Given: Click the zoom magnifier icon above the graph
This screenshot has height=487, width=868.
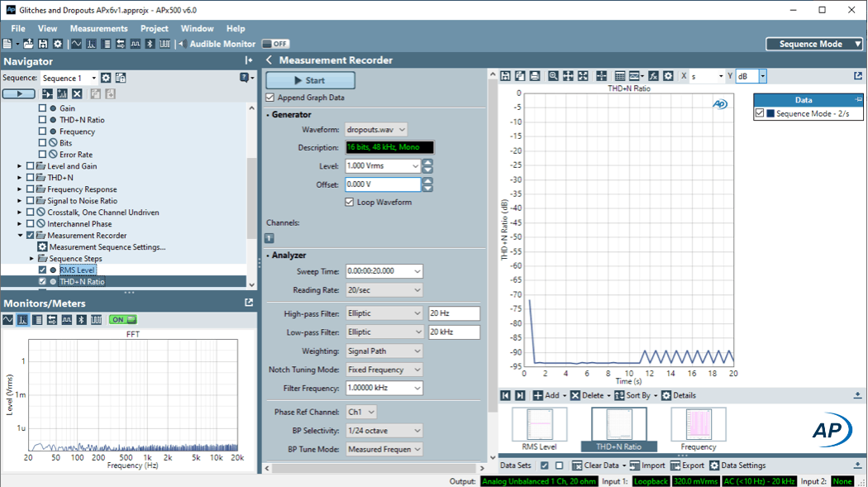Looking at the screenshot, I should coord(553,76).
